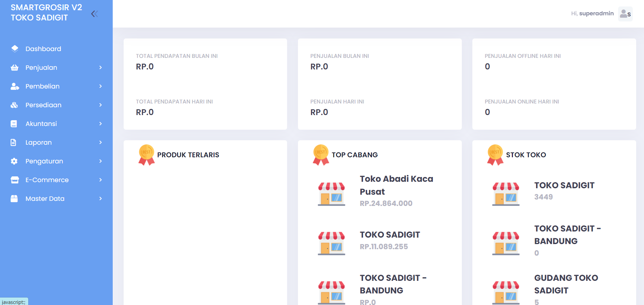Select Toko Abadi Kaca Pusat branch
Screen dimensions: 644x305
396,185
